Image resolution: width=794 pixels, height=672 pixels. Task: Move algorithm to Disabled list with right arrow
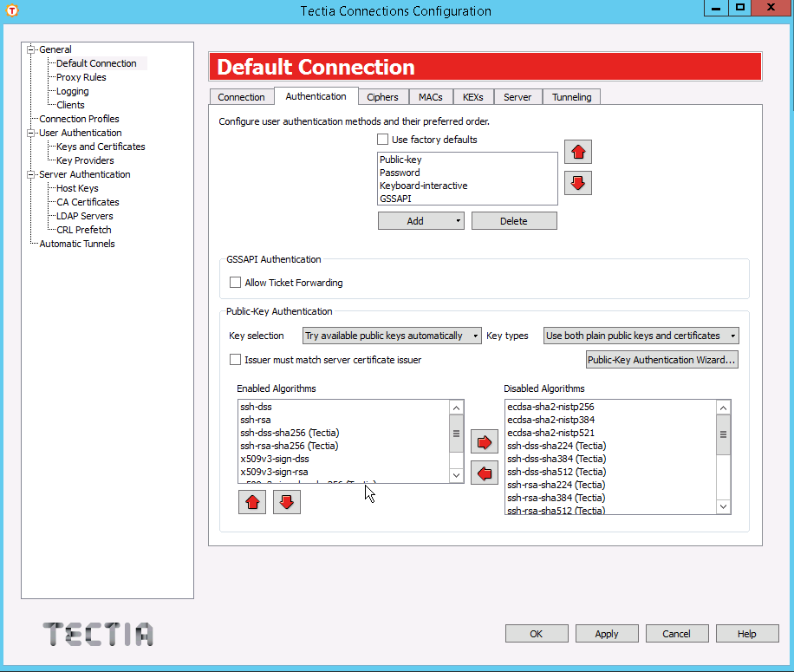pyautogui.click(x=485, y=442)
